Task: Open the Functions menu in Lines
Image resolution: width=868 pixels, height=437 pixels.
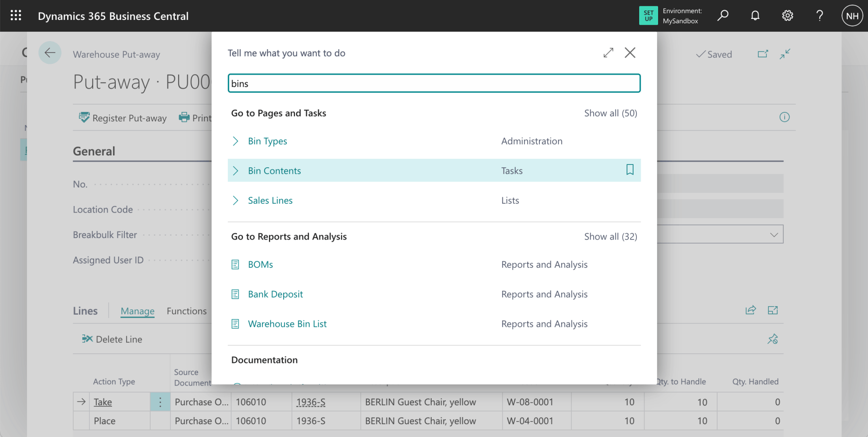Action: tap(187, 311)
